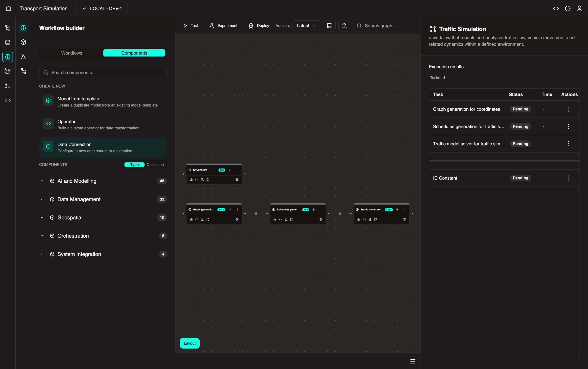Select Model from template option

click(x=103, y=102)
